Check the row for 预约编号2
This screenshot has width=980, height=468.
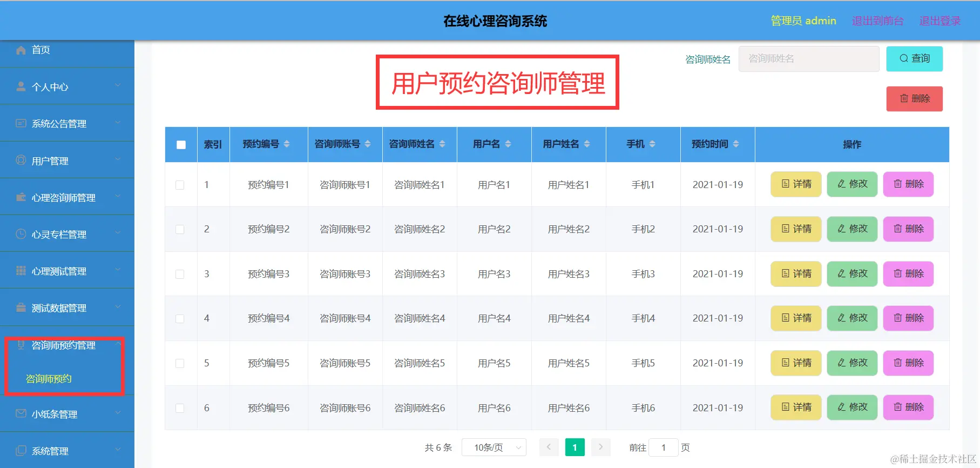click(x=180, y=229)
